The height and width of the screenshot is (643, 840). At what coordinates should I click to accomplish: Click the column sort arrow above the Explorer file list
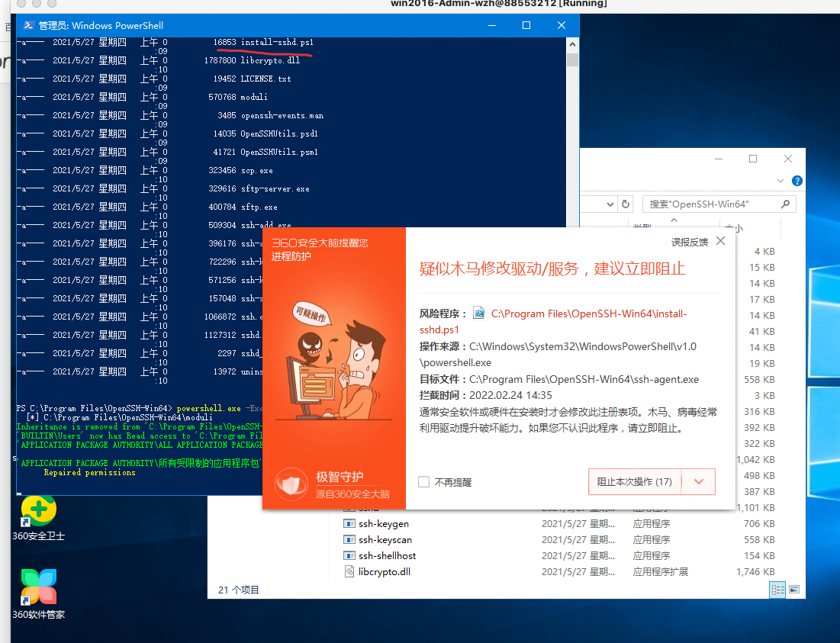pyautogui.click(x=674, y=220)
